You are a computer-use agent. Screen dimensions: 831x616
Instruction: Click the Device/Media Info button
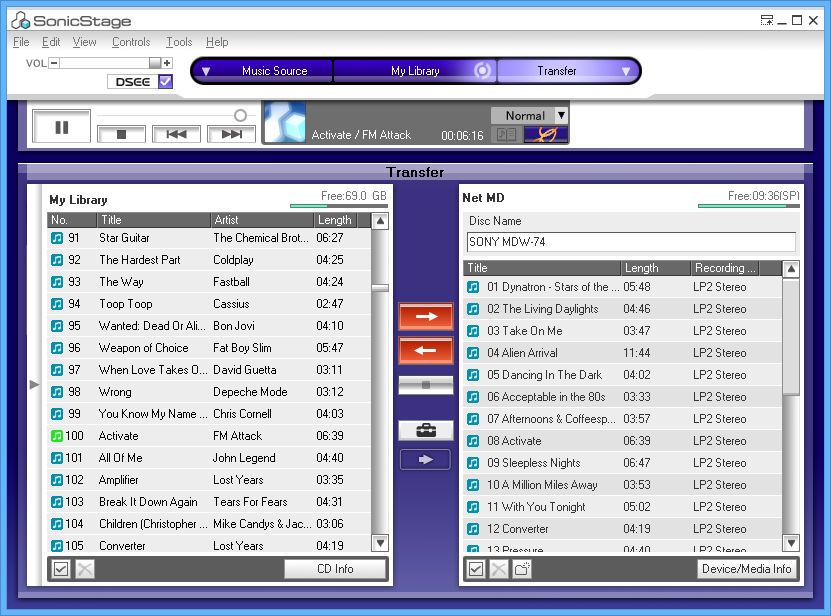pos(746,569)
